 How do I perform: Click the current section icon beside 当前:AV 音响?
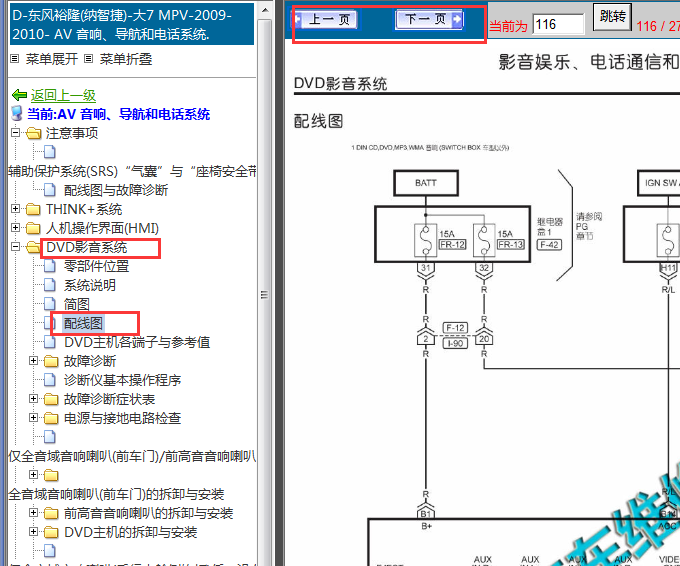click(16, 114)
